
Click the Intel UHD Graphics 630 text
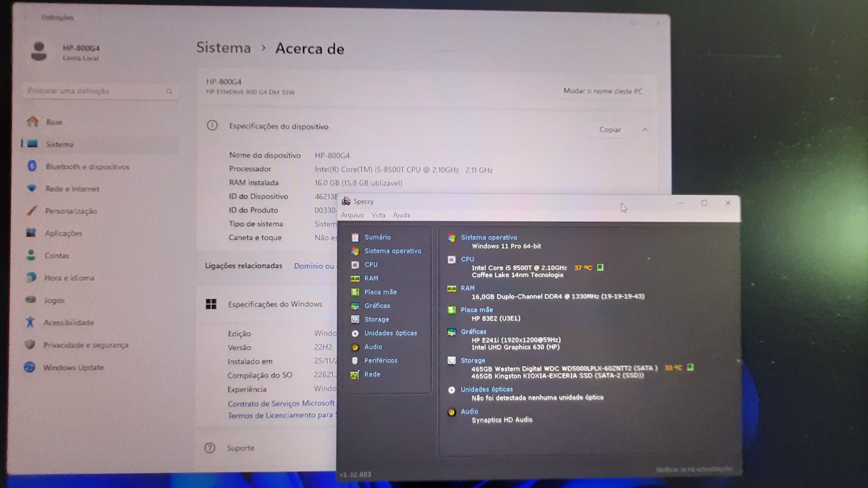515,347
